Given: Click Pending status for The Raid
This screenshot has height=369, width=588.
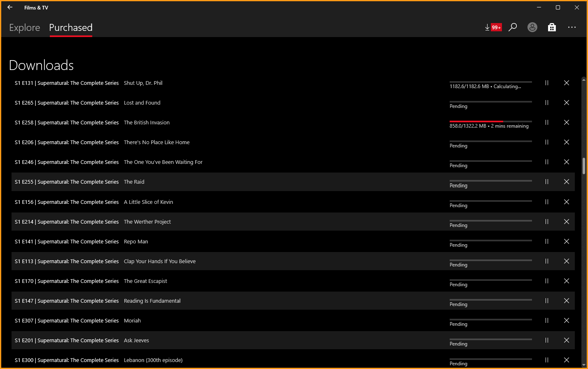Looking at the screenshot, I should tap(458, 185).
